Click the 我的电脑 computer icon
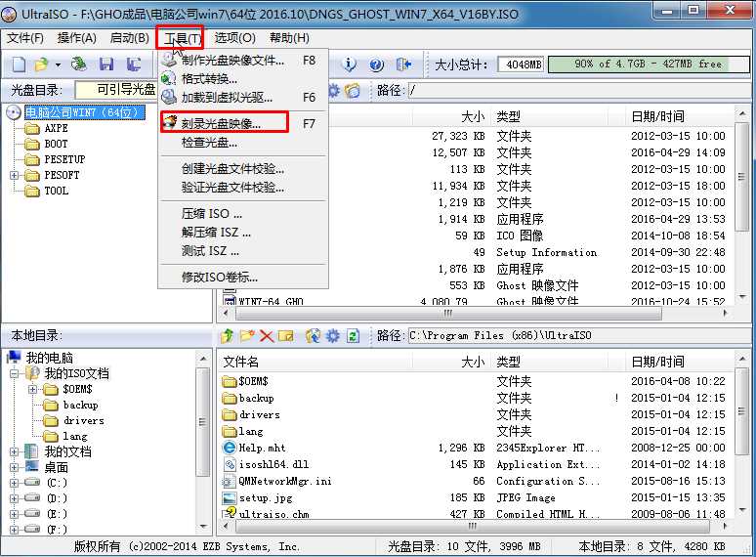This screenshot has width=756, height=557. [x=14, y=358]
